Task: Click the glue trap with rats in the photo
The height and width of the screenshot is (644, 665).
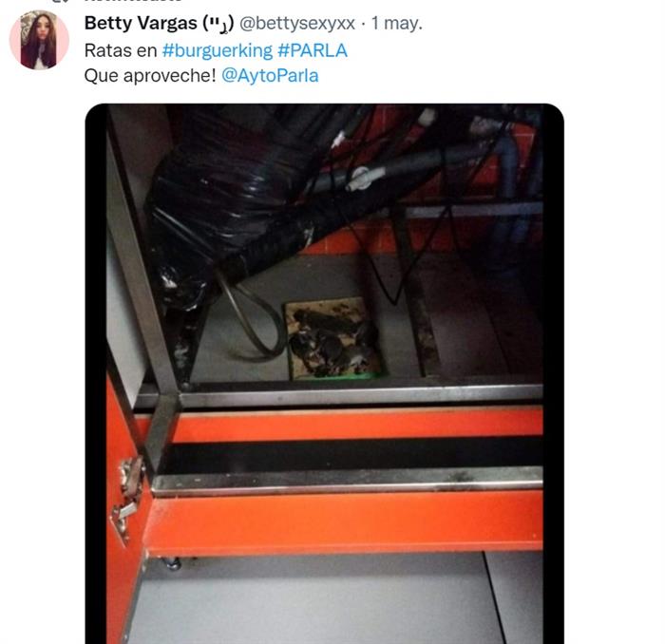Action: tap(333, 338)
